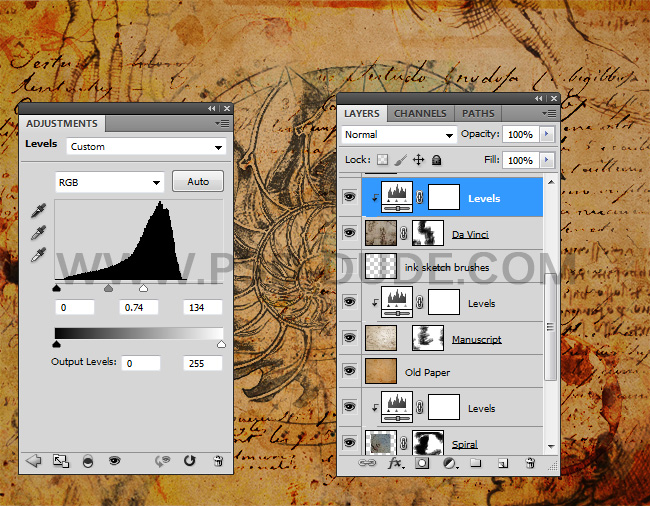Click view previous state icon
This screenshot has height=506, width=650.
[x=162, y=461]
